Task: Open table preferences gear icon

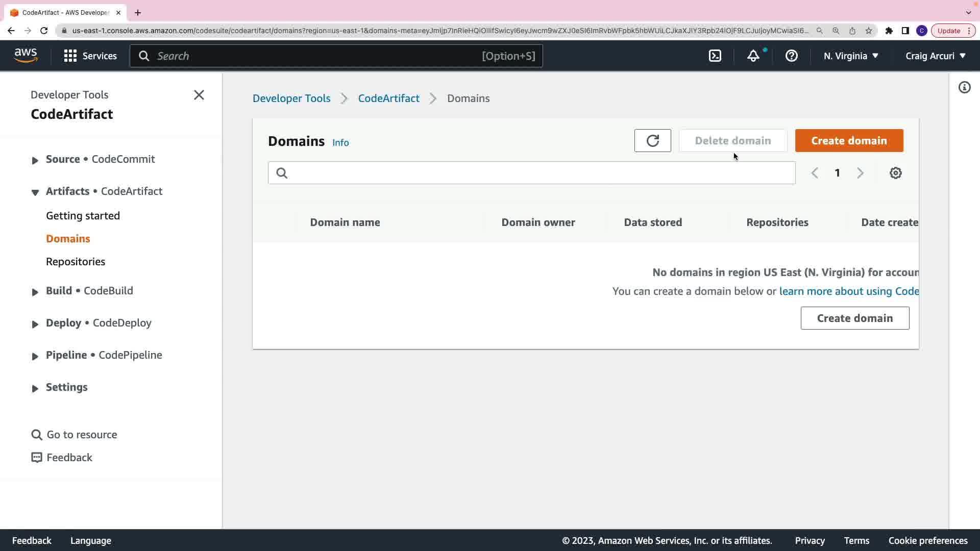Action: coord(895,173)
